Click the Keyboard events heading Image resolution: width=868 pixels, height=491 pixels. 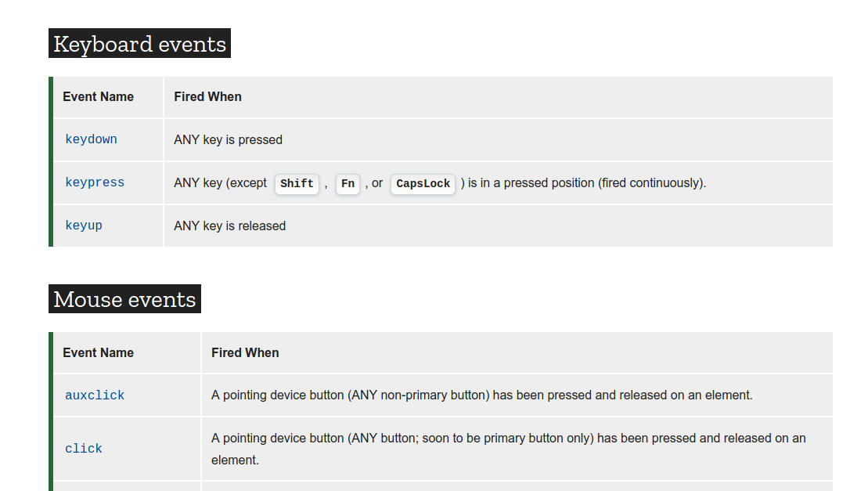click(x=139, y=44)
